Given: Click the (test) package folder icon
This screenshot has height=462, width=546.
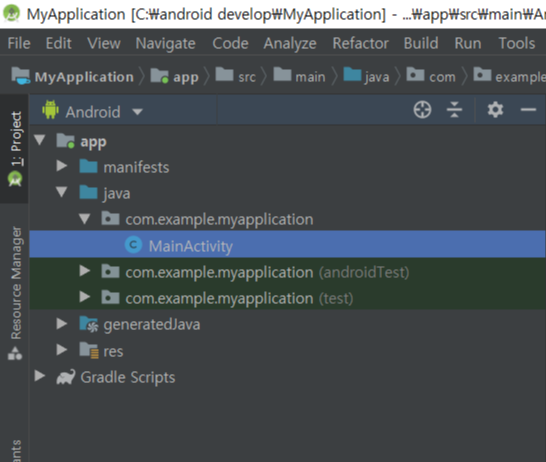Looking at the screenshot, I should point(110,298).
